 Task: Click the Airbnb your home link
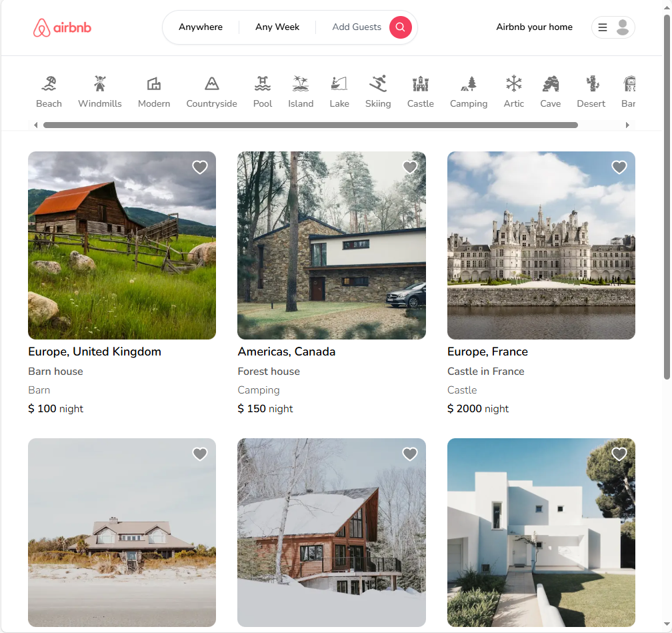point(534,27)
